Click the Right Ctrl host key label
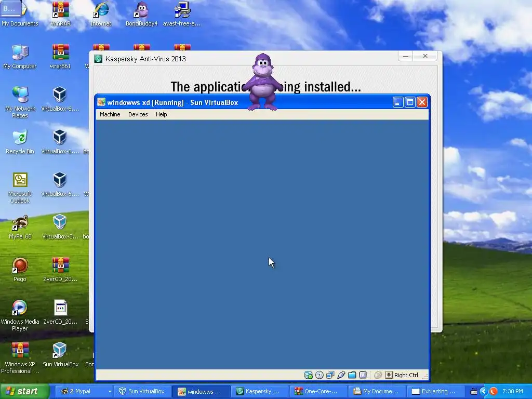The width and height of the screenshot is (532, 399). (x=406, y=375)
